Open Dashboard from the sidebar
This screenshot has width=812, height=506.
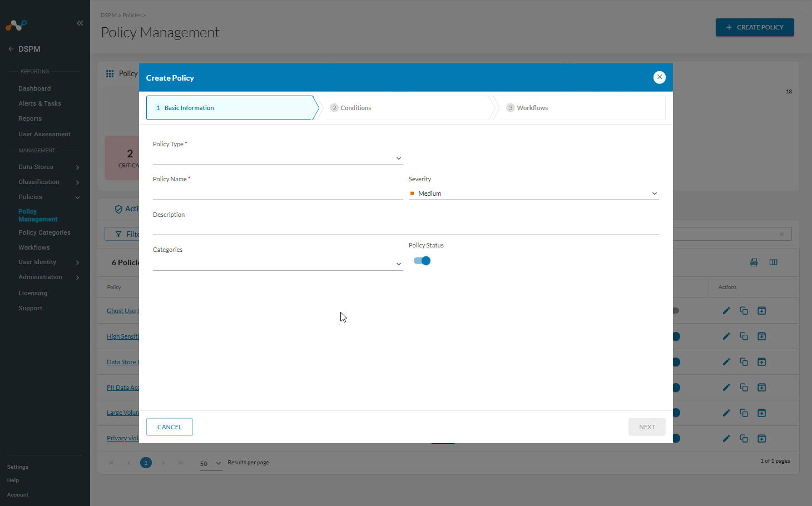34,88
